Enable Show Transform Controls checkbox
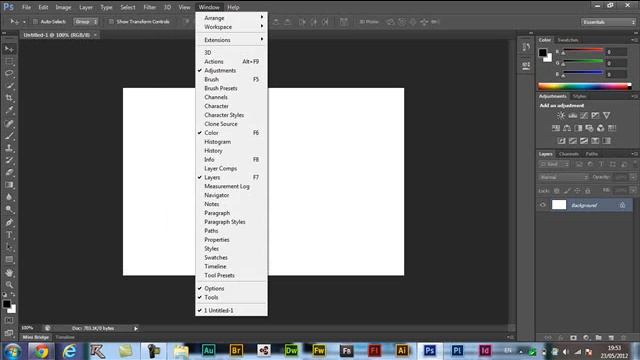This screenshot has height=360, width=640. click(111, 22)
